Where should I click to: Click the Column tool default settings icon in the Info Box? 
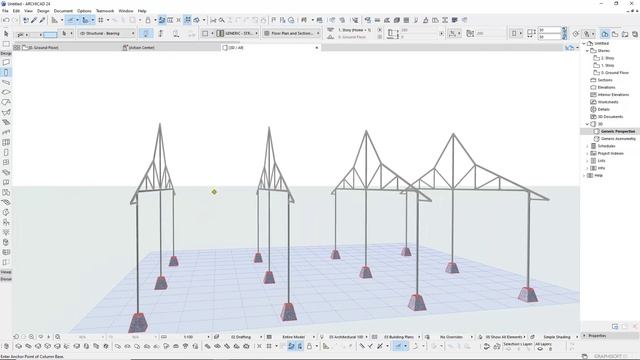click(x=20, y=34)
